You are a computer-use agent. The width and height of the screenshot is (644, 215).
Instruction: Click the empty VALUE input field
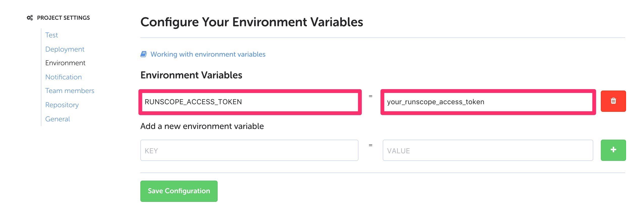tap(488, 150)
